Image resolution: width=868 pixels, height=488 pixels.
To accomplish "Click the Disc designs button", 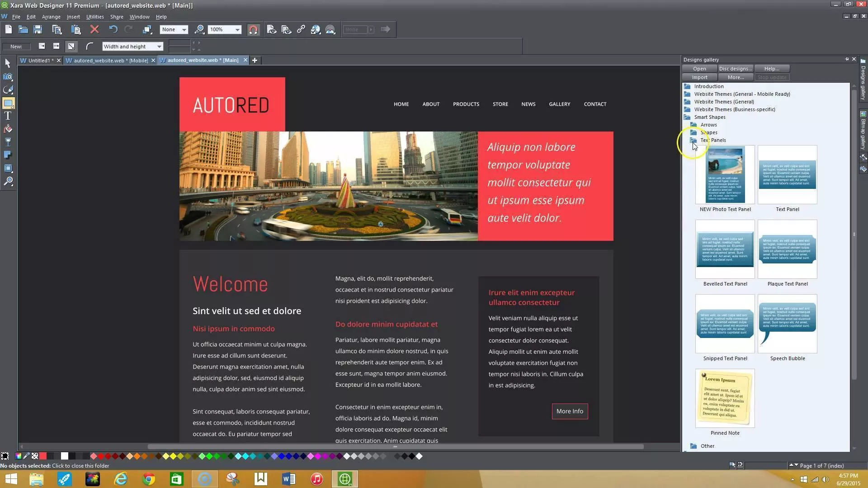I will click(x=735, y=69).
